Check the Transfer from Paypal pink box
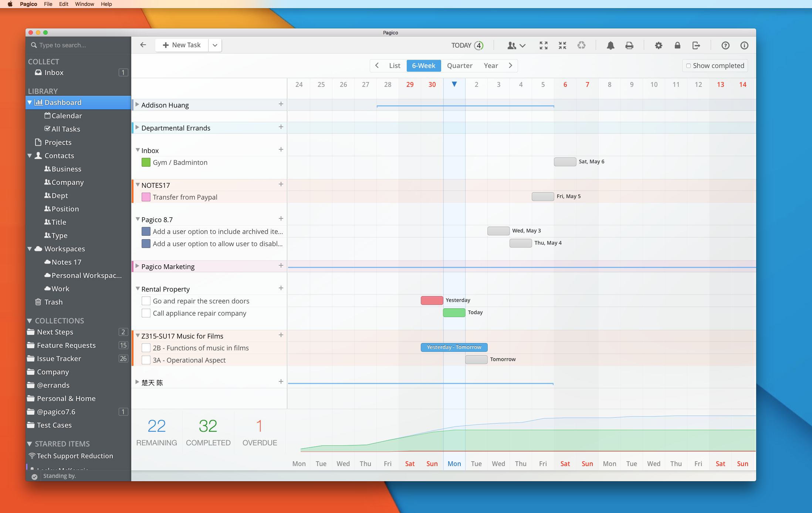This screenshot has width=812, height=513. 146,197
